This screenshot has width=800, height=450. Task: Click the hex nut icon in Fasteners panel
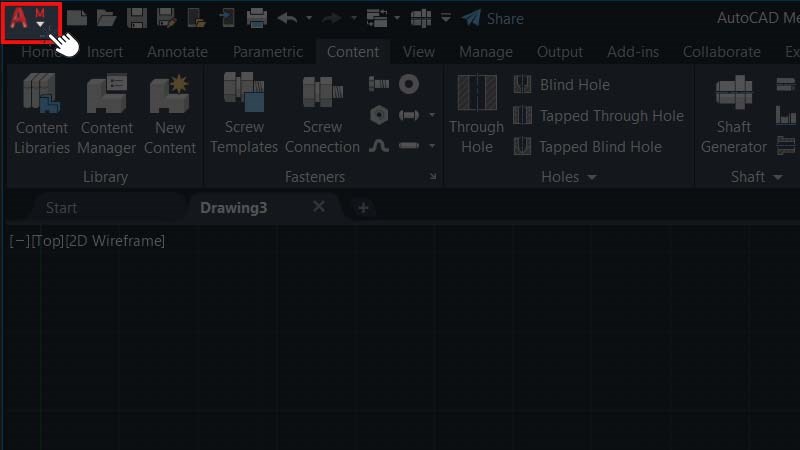coord(379,115)
